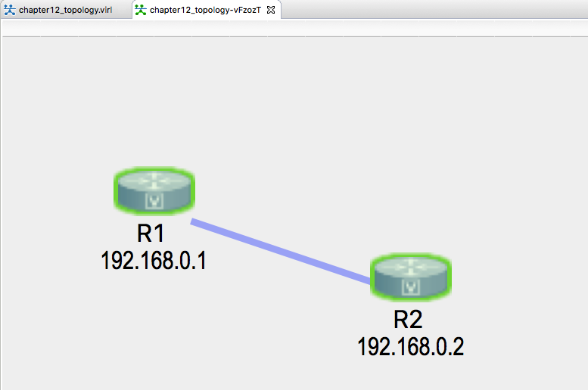Select the R1 router node icon
The width and height of the screenshot is (588, 390).
coord(154,191)
